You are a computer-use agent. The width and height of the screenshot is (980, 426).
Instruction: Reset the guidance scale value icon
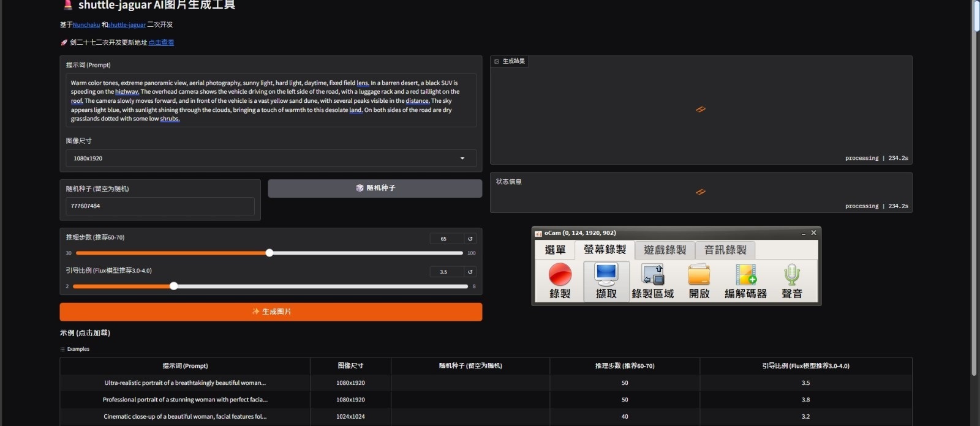pyautogui.click(x=470, y=272)
